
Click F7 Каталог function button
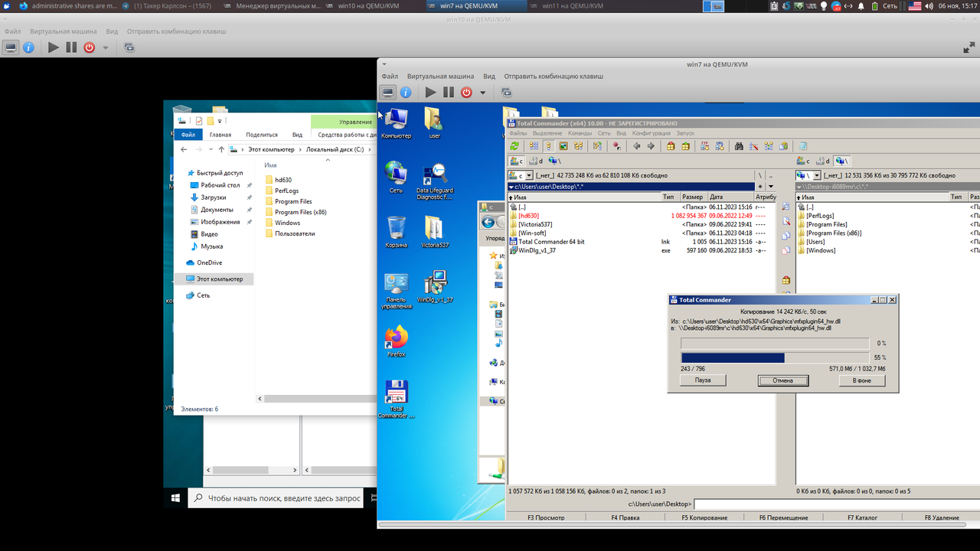[862, 518]
